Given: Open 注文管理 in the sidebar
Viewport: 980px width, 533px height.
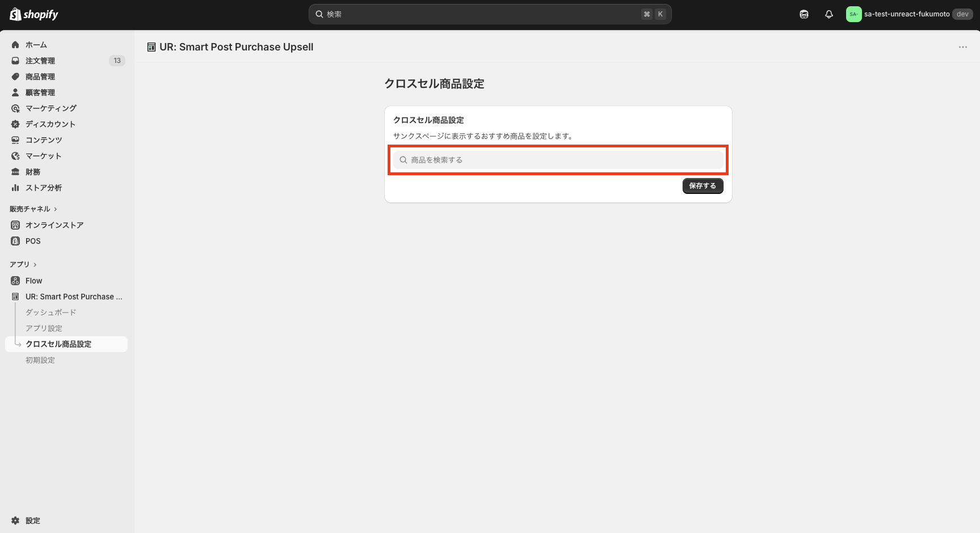Looking at the screenshot, I should pyautogui.click(x=66, y=61).
